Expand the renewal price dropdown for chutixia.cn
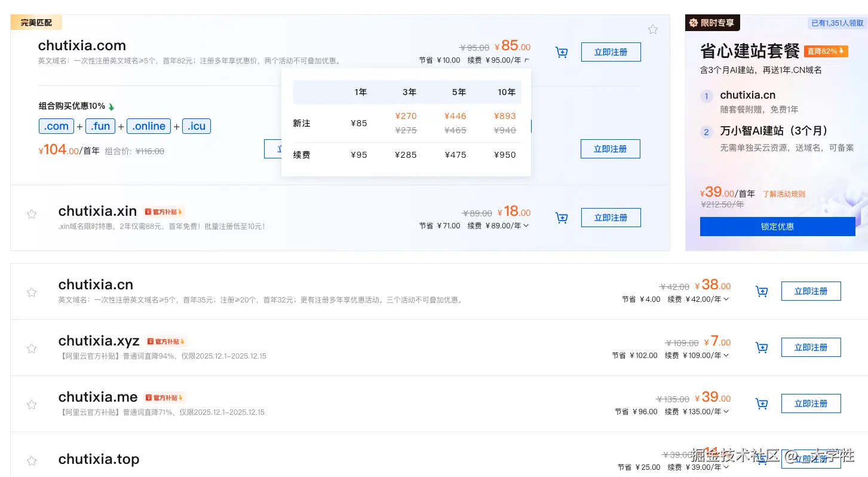 [x=725, y=299]
